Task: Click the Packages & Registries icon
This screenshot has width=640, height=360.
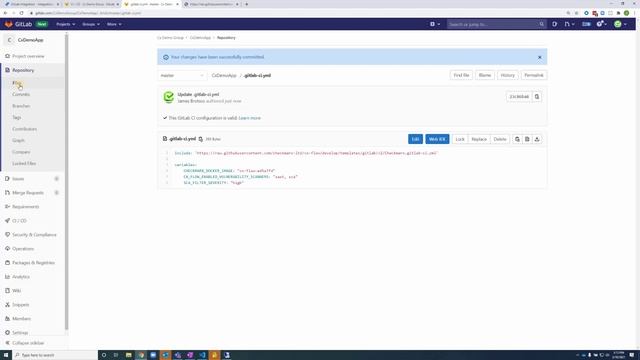Action: [x=7, y=262]
